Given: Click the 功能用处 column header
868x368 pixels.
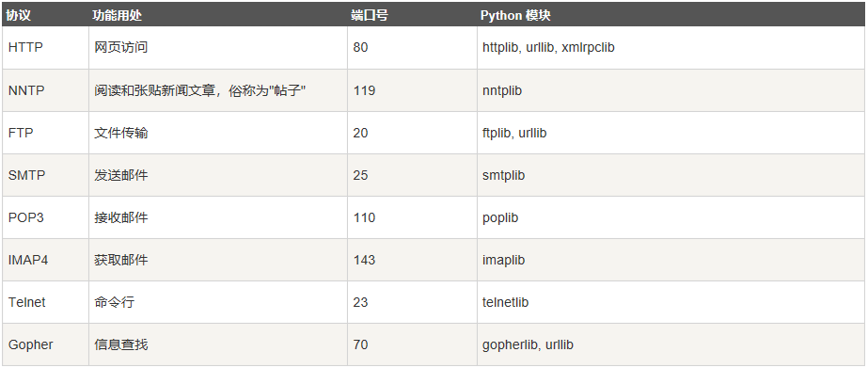Looking at the screenshot, I should [218, 14].
